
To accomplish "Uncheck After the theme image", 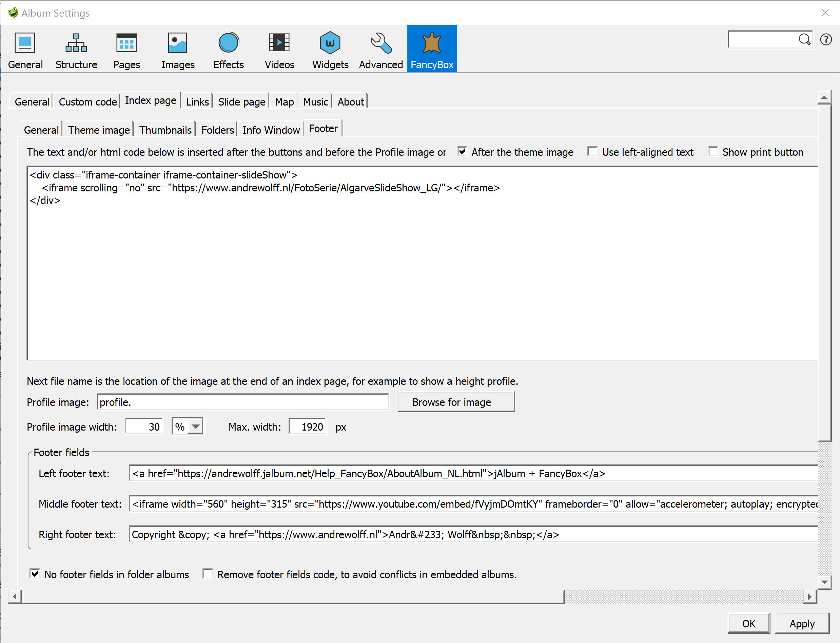I will coord(462,151).
